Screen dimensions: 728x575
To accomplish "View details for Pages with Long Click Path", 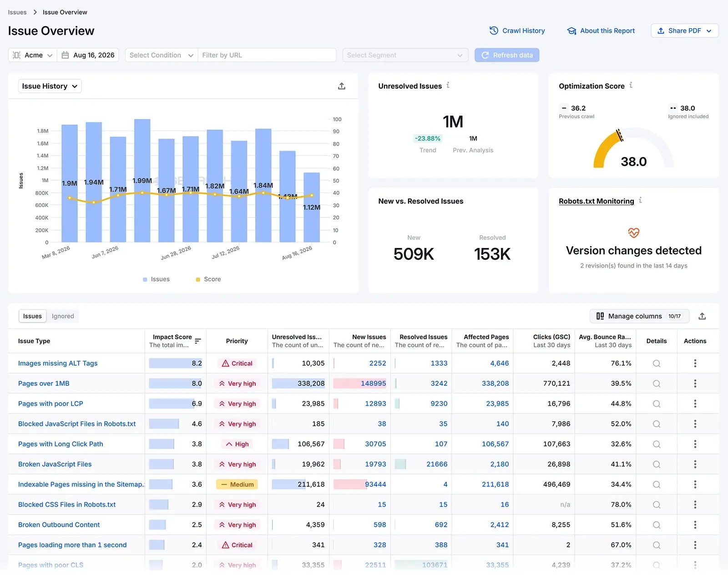I will click(657, 444).
